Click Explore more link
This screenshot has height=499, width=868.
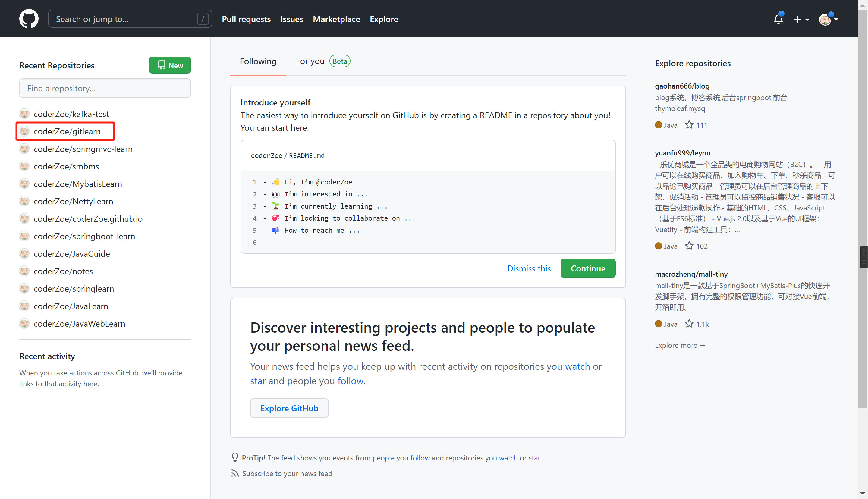[x=680, y=345]
